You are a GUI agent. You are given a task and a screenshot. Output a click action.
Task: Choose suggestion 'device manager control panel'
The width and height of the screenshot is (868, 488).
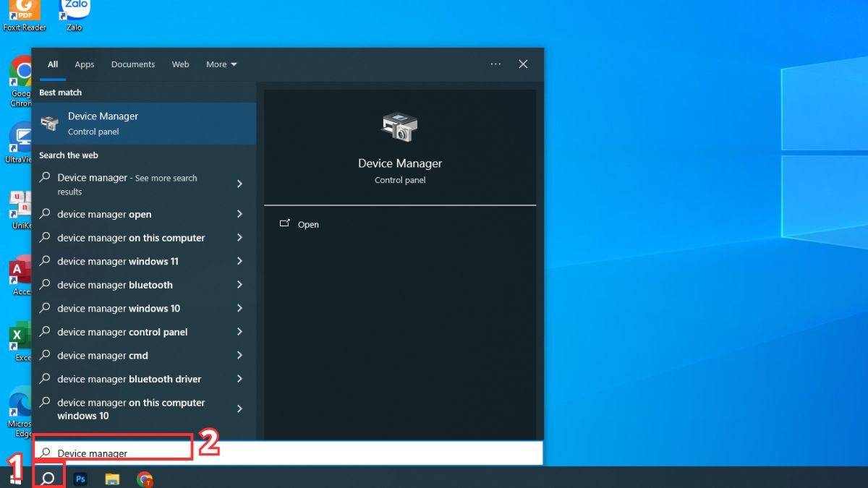(144, 332)
